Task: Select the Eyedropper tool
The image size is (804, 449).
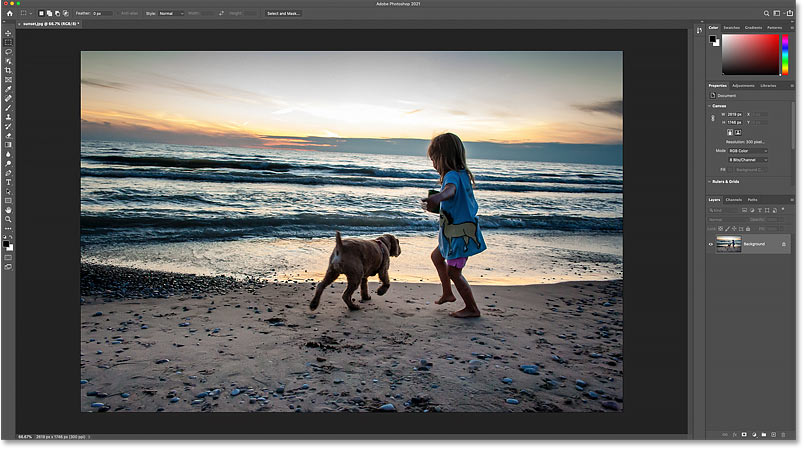Action: [x=8, y=89]
